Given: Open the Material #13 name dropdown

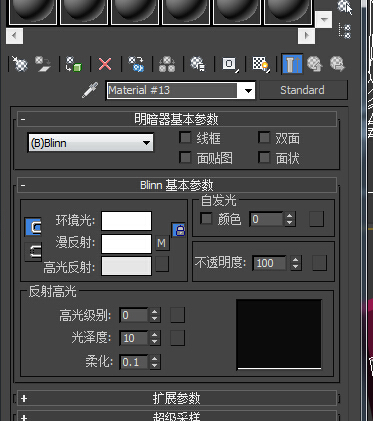Looking at the screenshot, I should pyautogui.click(x=248, y=90).
